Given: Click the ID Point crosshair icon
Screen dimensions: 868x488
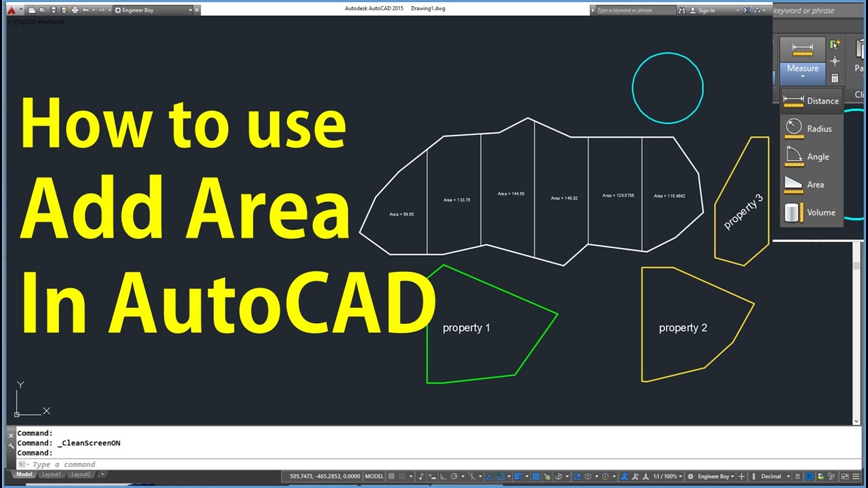Looking at the screenshot, I should click(835, 61).
